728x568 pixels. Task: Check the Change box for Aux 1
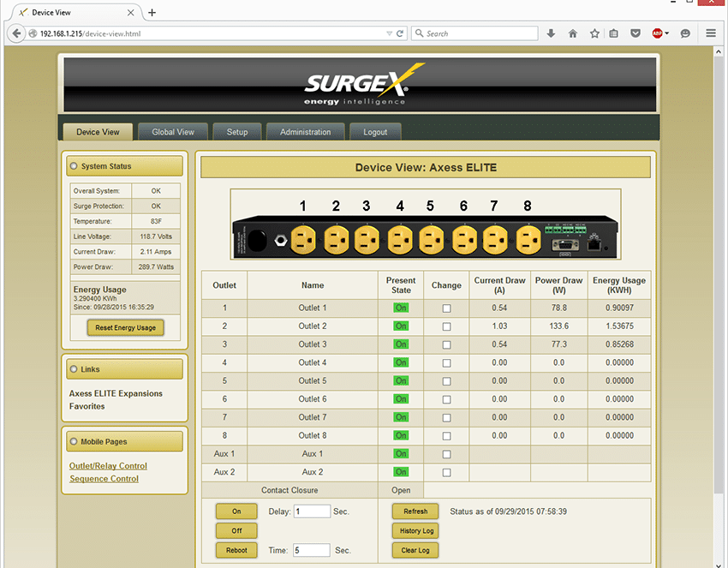446,454
